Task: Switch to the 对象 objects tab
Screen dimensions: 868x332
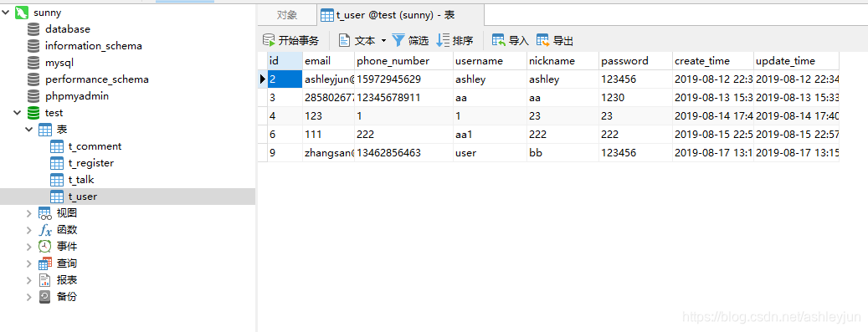Action: (287, 15)
